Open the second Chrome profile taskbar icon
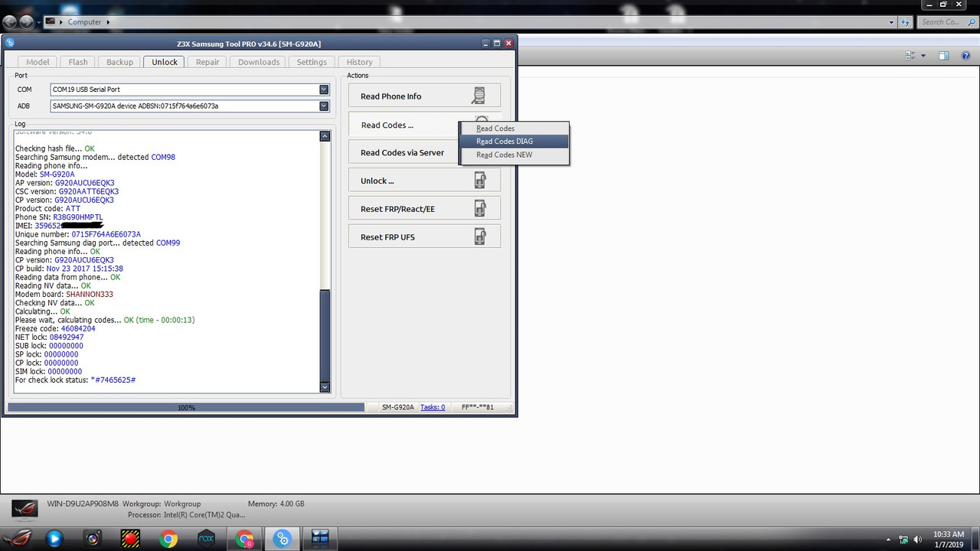This screenshot has height=551, width=980. point(244,539)
